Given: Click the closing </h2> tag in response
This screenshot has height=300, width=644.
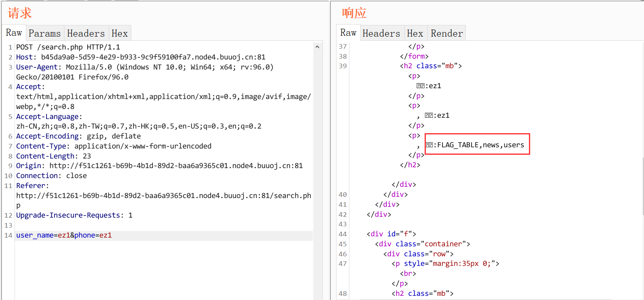Looking at the screenshot, I should pos(410,165).
